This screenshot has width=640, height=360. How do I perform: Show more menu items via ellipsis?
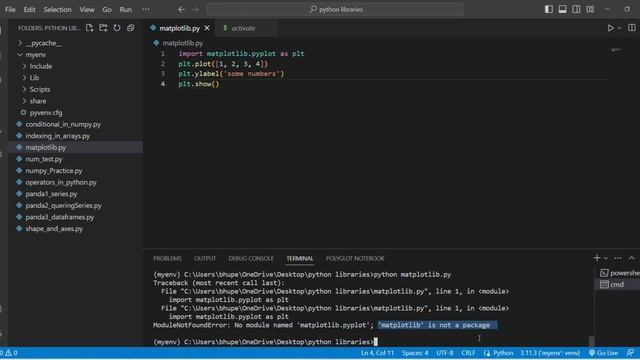[x=146, y=9]
